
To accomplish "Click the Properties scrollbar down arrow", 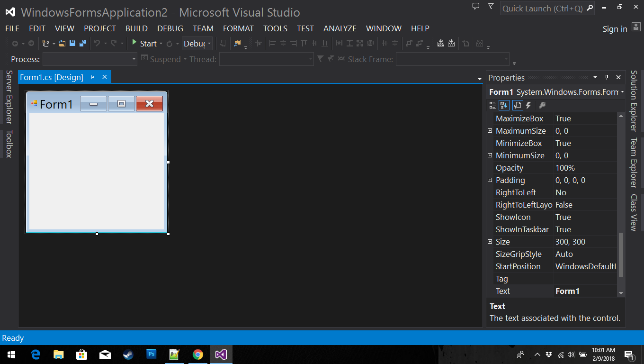I will coord(621,293).
